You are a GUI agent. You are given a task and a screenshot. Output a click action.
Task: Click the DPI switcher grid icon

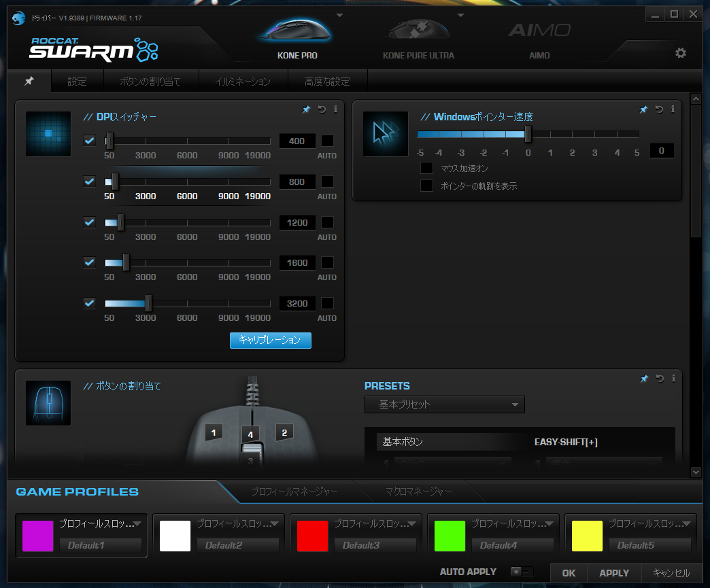(48, 133)
